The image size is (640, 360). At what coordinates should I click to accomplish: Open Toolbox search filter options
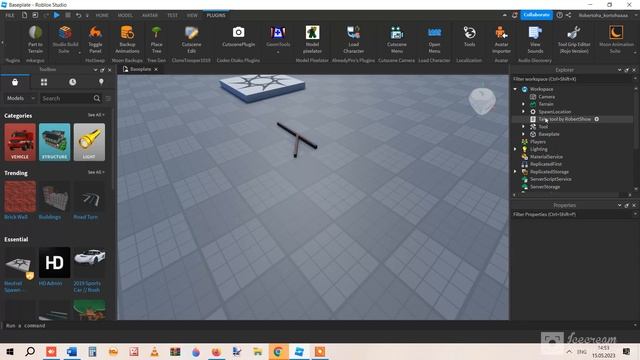pos(108,98)
